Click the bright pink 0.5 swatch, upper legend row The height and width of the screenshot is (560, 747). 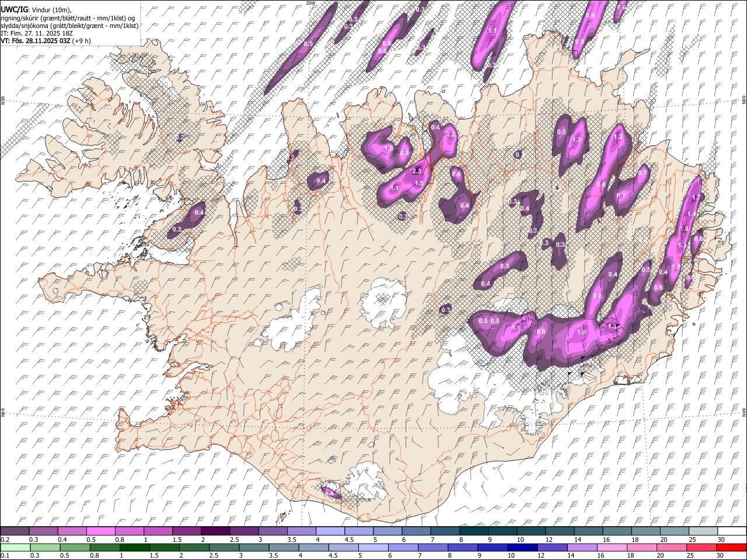point(100,531)
